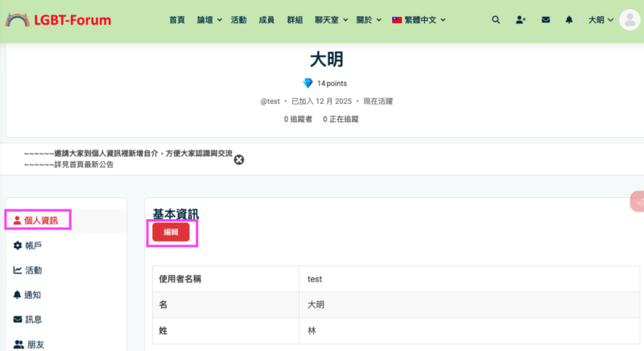The height and width of the screenshot is (351, 644).
Task: Click the LGBT-Forum rainbow logo
Action: pos(59,20)
